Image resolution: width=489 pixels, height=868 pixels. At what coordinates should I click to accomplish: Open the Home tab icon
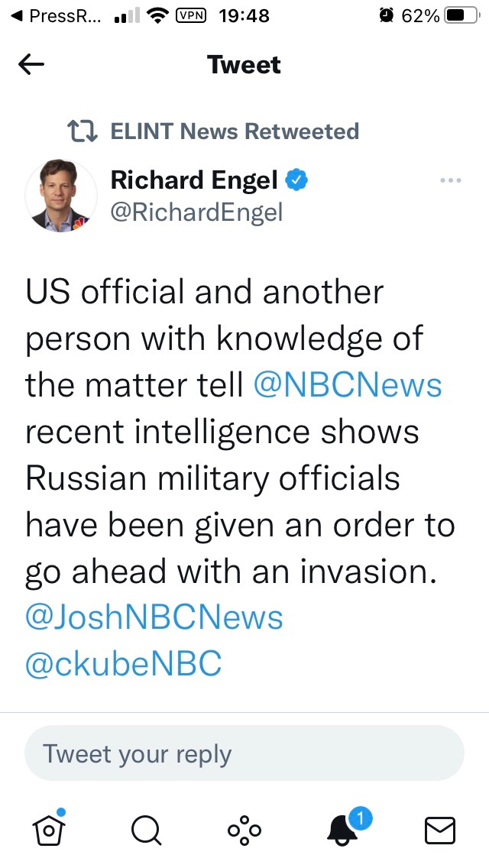(x=47, y=828)
